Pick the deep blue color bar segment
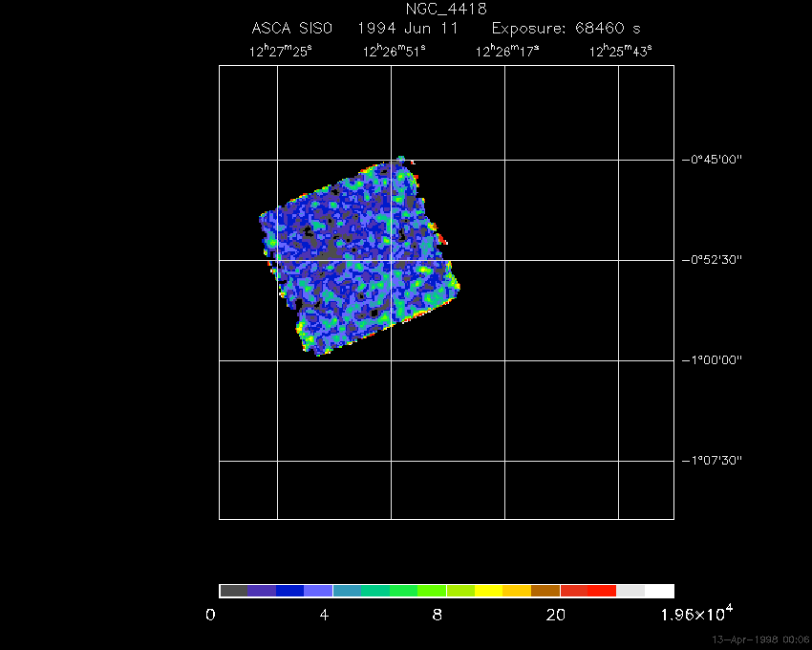 pos(290,591)
